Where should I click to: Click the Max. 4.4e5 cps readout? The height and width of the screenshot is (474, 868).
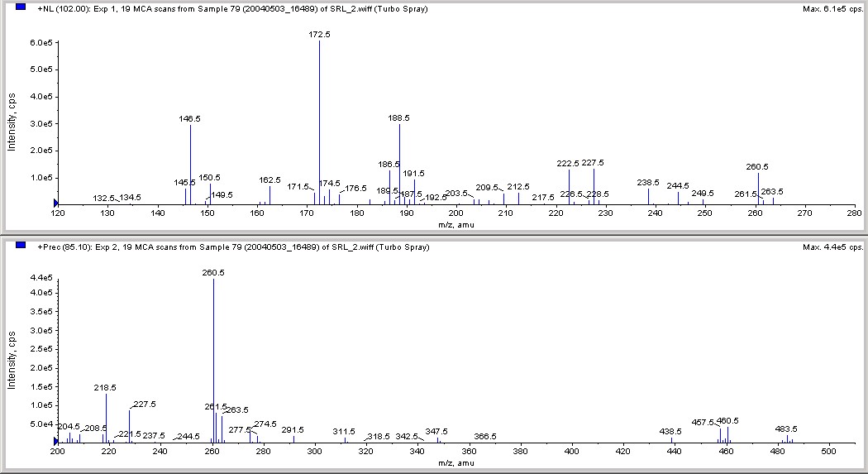(x=832, y=247)
